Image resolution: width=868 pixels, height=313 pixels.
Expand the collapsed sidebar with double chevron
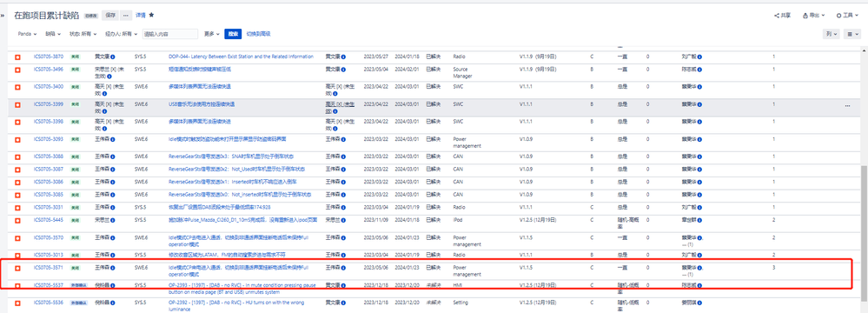click(3, 16)
